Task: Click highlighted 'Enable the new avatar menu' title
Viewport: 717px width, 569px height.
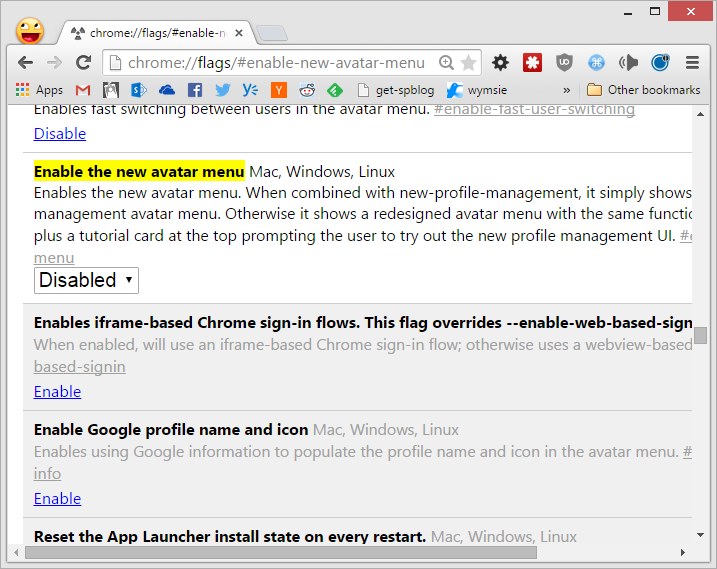Action: (139, 172)
